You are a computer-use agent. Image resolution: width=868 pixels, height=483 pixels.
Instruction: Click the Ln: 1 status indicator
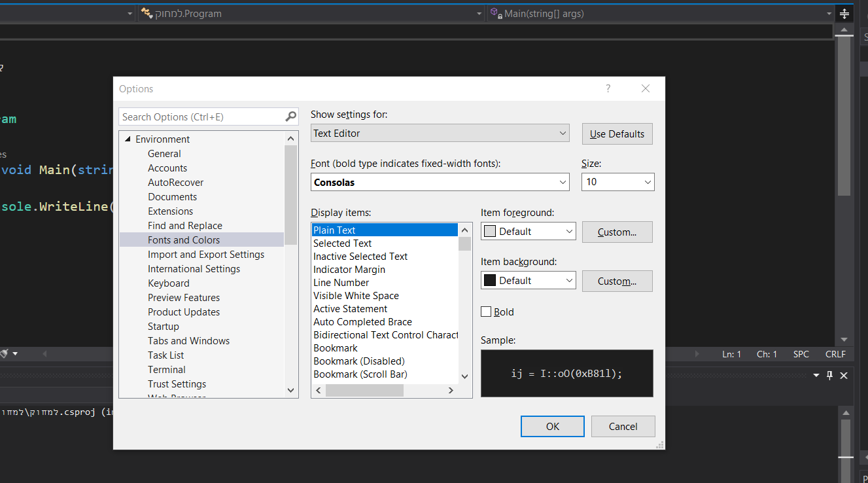(x=732, y=354)
